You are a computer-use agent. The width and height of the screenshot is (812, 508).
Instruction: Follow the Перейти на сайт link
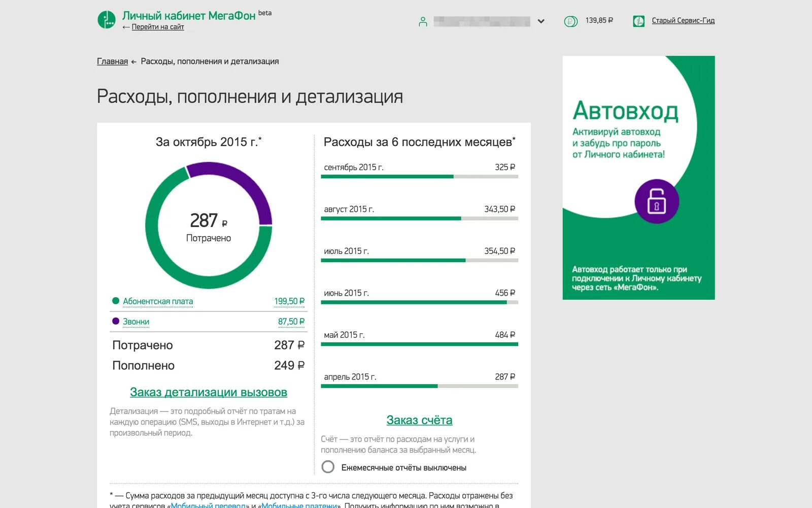[x=158, y=27]
